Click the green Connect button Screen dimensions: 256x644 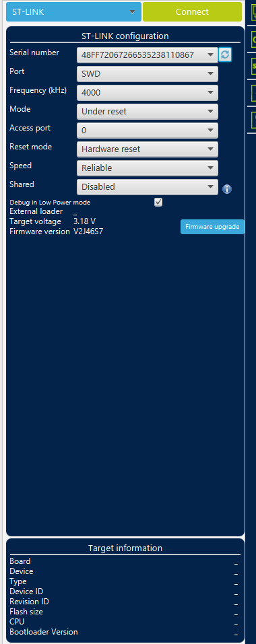pos(192,12)
